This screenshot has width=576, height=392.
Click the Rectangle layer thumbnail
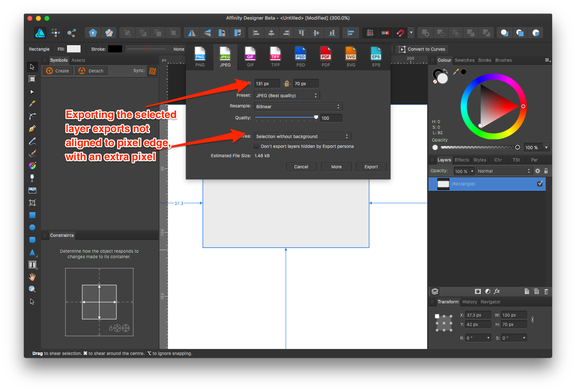tap(443, 184)
